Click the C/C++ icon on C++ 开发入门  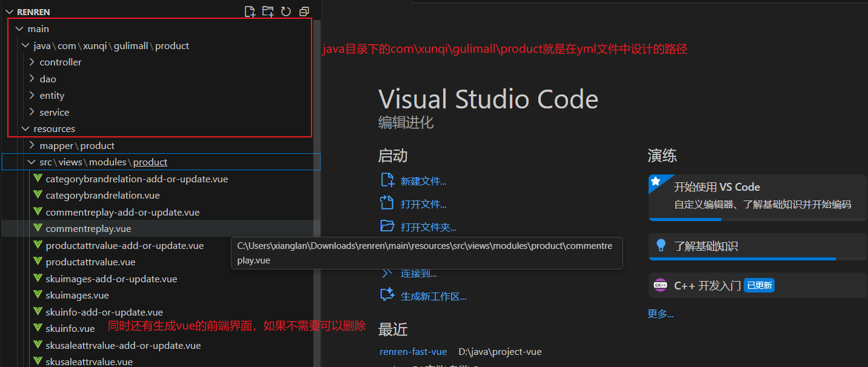click(x=660, y=285)
